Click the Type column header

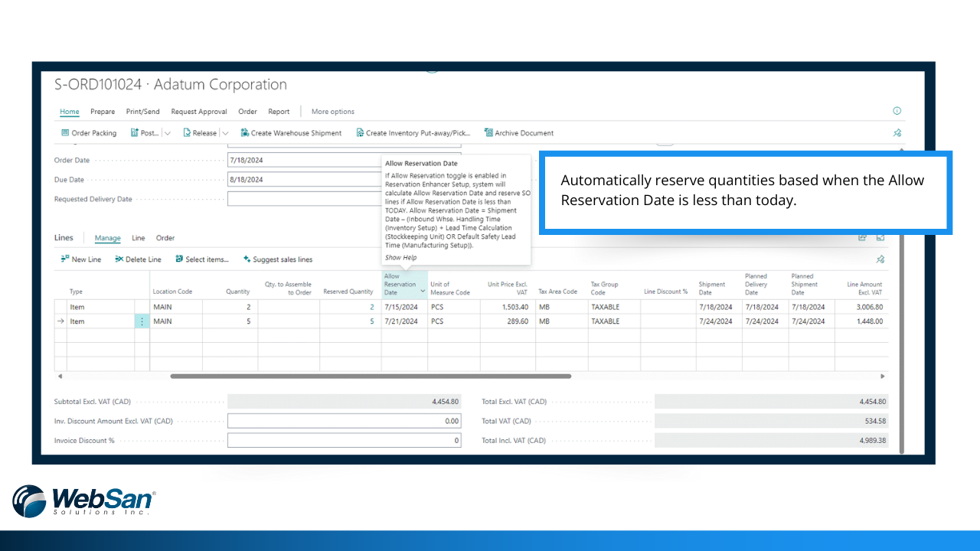(76, 292)
